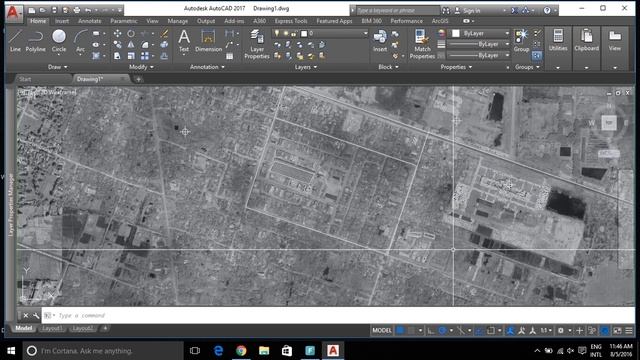Select the Copy tool in Modify panel
640x360 pixels.
click(x=117, y=44)
